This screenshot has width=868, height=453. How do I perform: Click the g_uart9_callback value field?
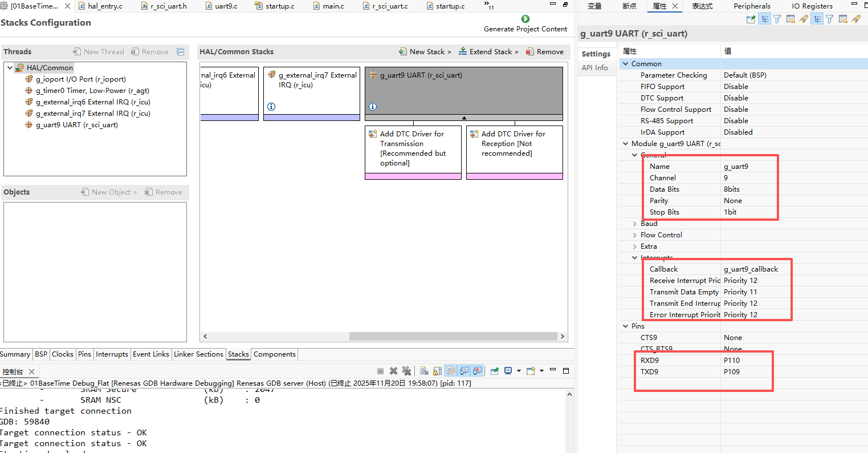click(x=751, y=269)
